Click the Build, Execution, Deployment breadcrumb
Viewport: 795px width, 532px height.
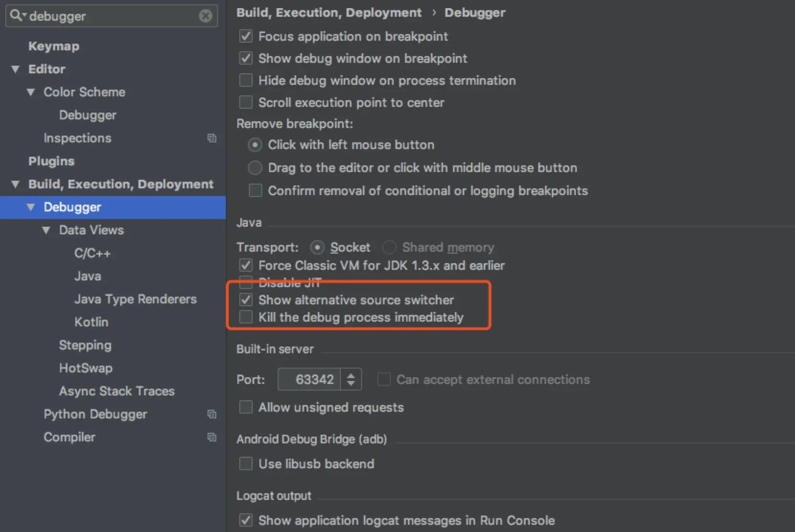329,12
